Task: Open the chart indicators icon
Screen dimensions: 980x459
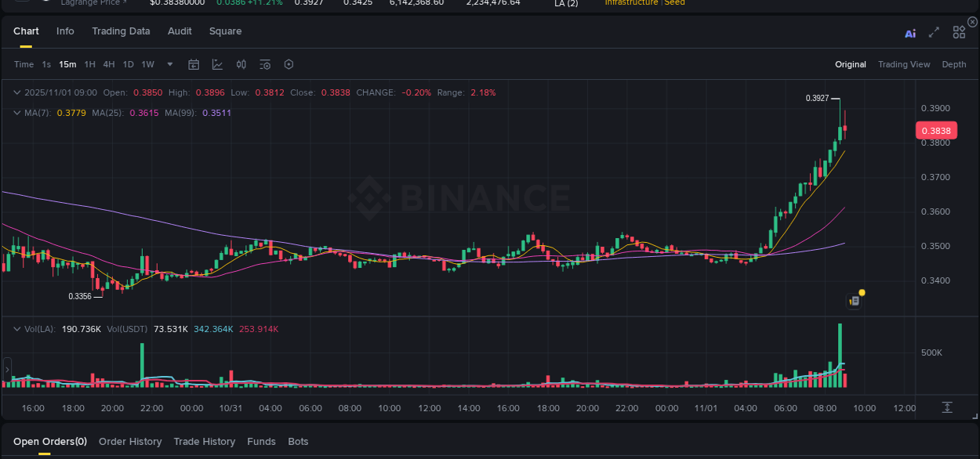Action: point(217,64)
